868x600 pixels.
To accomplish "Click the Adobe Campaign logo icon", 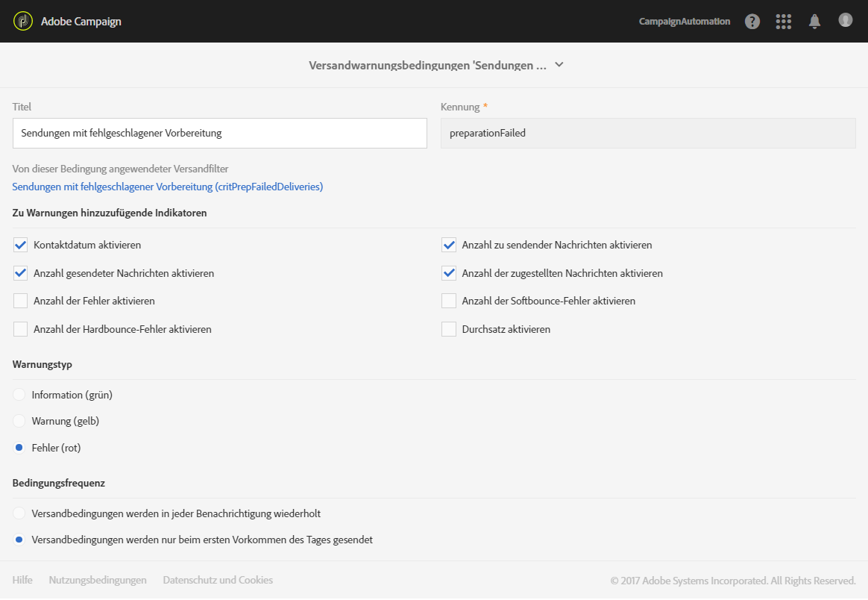I will point(23,21).
